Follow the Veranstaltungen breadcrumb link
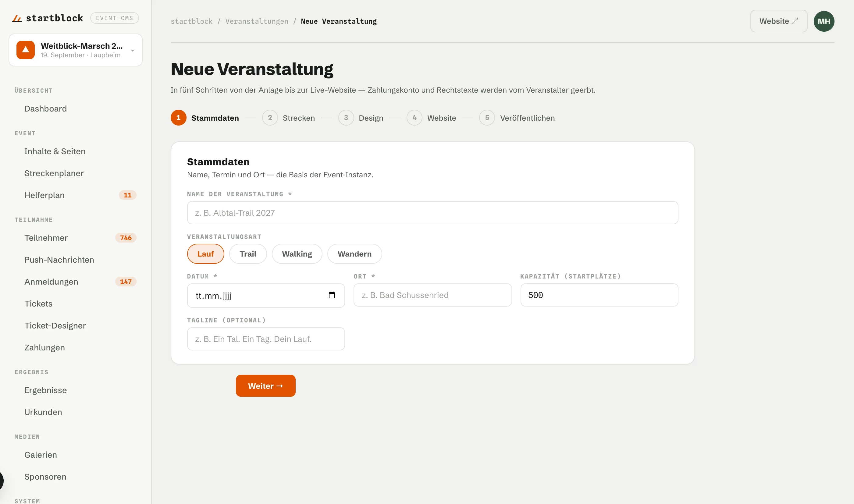The height and width of the screenshot is (504, 854). click(256, 21)
